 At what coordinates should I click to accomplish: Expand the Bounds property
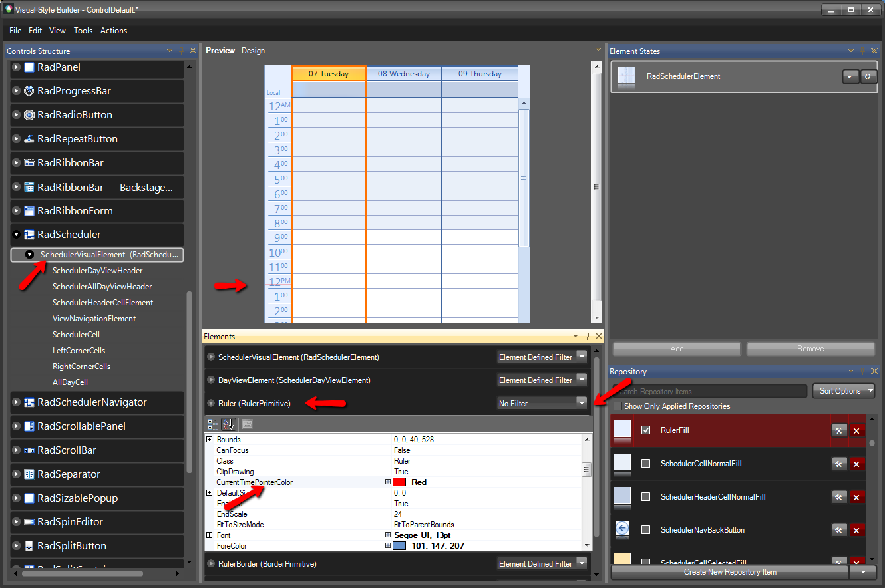tap(209, 440)
